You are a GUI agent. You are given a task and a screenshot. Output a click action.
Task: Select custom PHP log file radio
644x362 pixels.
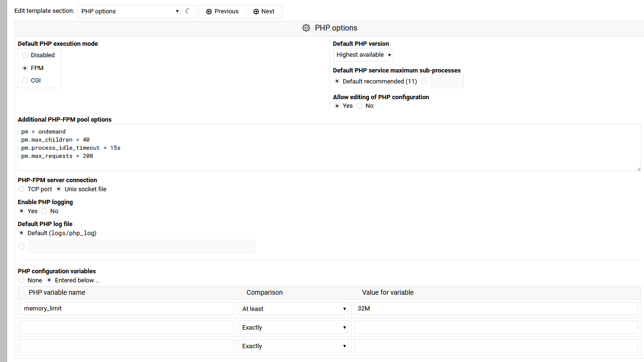click(x=21, y=247)
